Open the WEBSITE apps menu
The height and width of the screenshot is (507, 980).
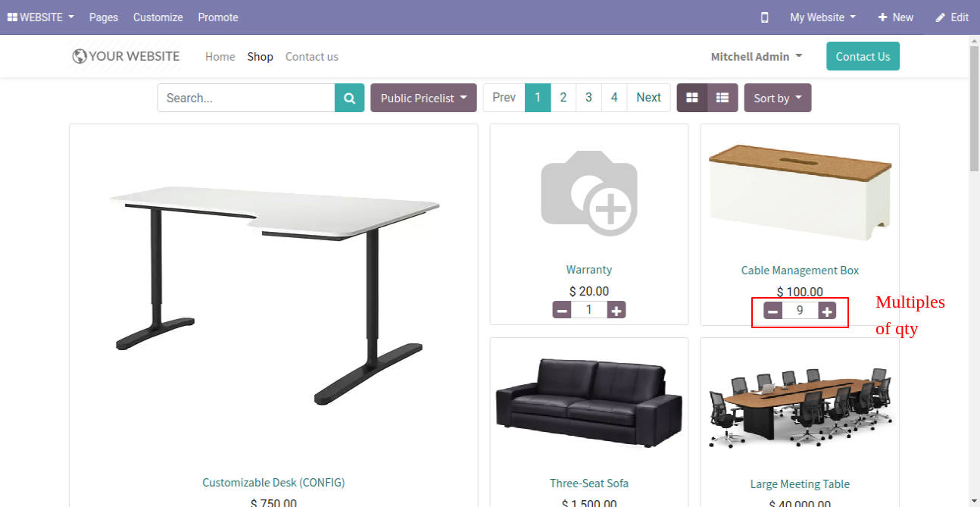[41, 17]
